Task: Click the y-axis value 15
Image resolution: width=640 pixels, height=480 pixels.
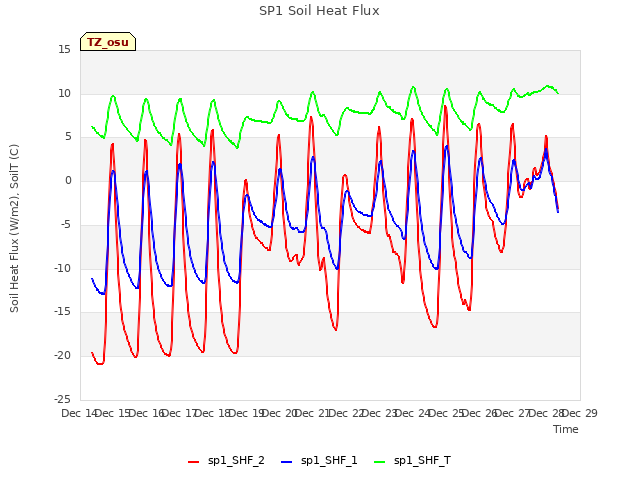Action: (64, 50)
